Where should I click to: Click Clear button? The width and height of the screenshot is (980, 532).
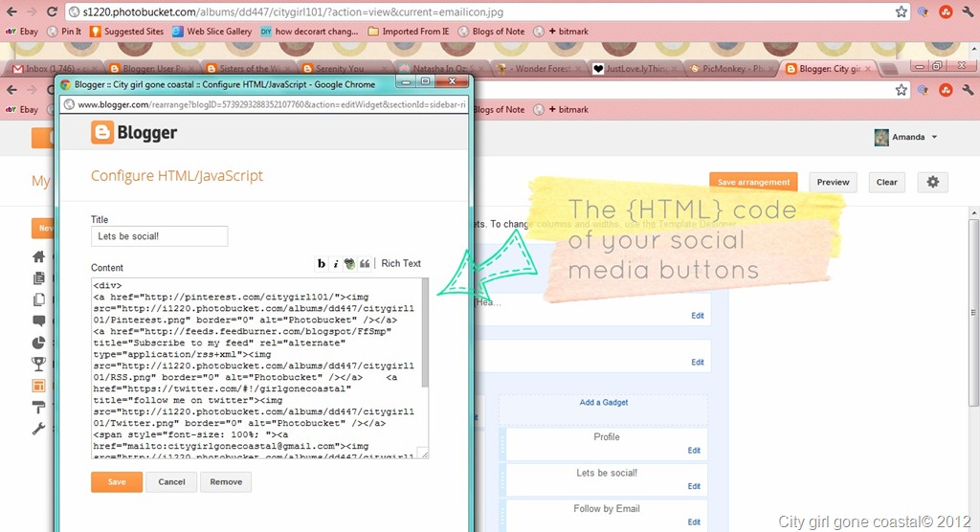pos(886,182)
